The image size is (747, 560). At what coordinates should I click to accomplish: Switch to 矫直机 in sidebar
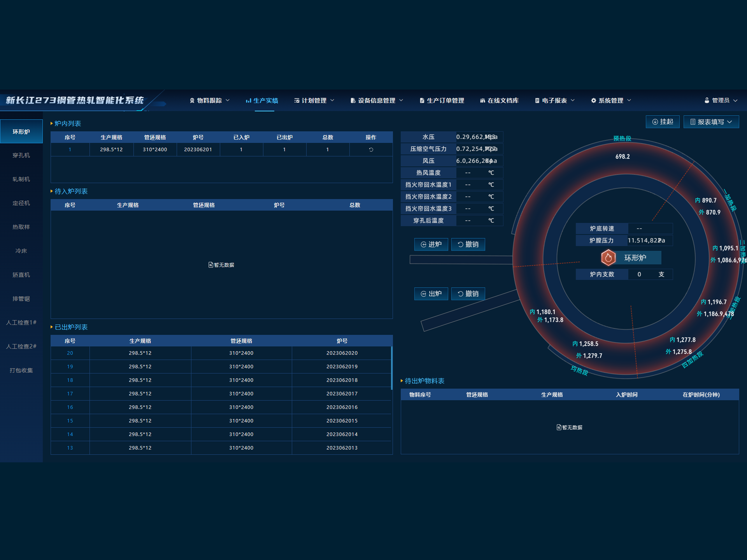(21, 275)
